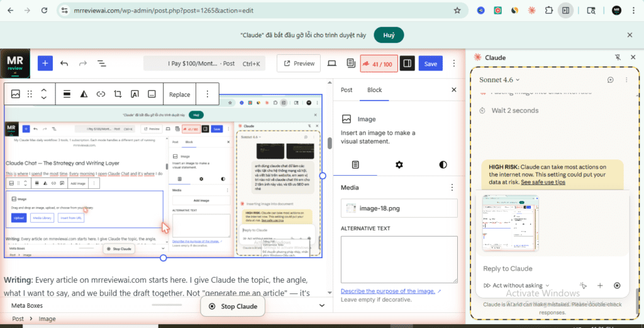Screen dimensions: 644x328
Task: Switch to the Block tab
Action: 375,90
